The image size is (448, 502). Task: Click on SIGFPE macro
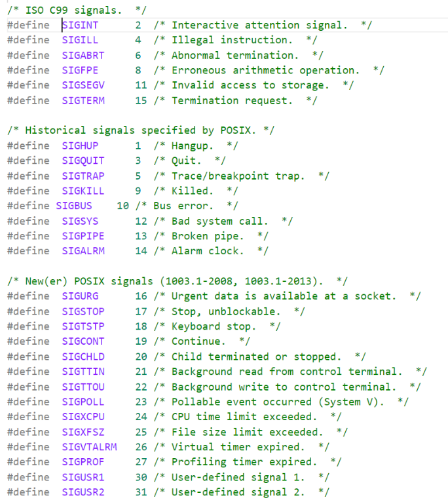click(80, 70)
